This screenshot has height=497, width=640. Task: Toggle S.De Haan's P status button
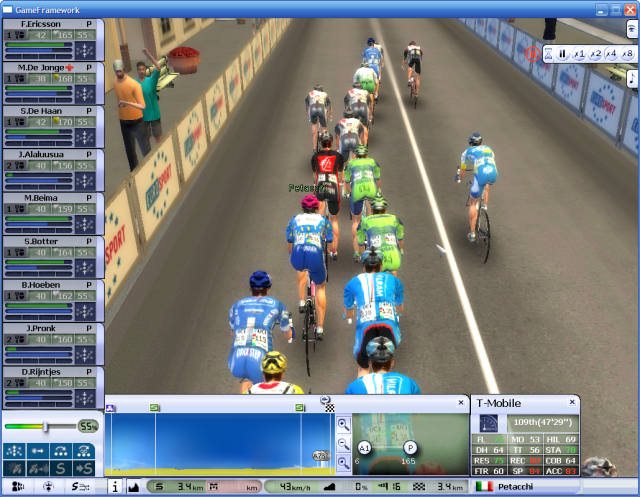[x=89, y=110]
